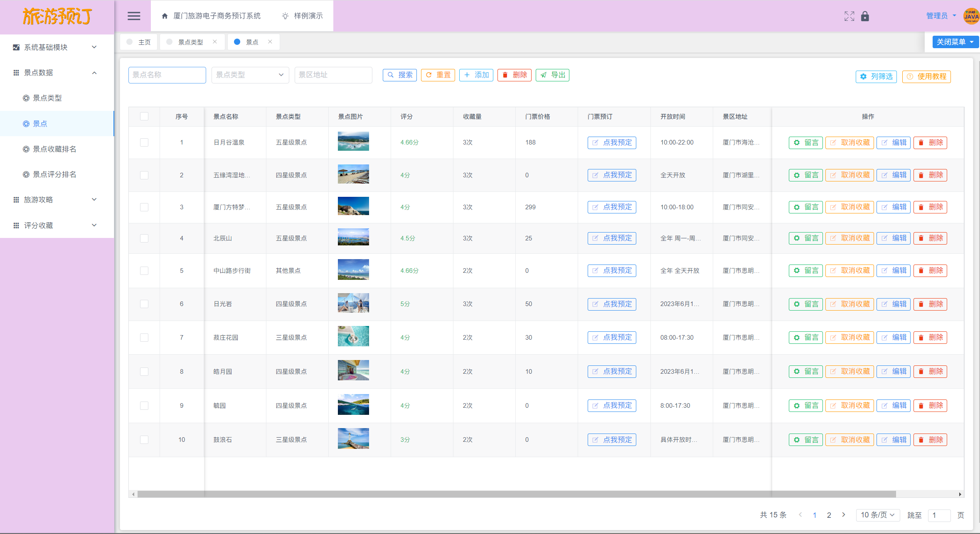Click the home icon in the breadcrumb
The width and height of the screenshot is (980, 534).
165,16
